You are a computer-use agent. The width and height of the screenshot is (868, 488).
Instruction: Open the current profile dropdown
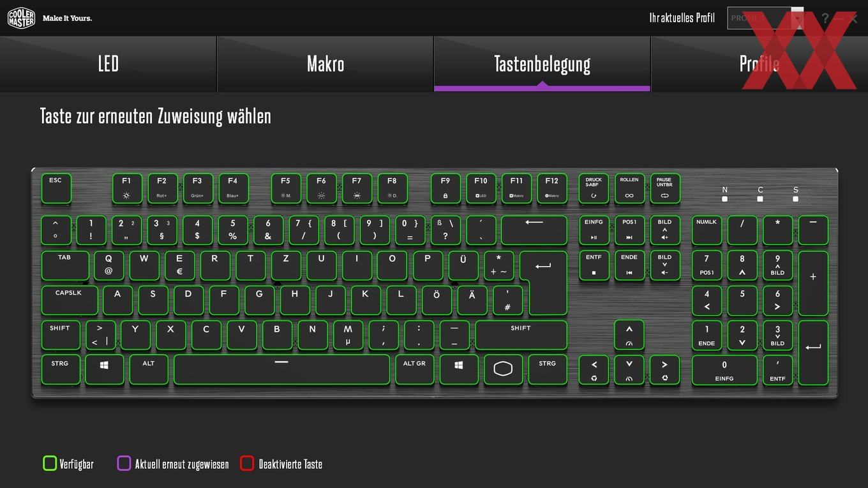click(765, 18)
